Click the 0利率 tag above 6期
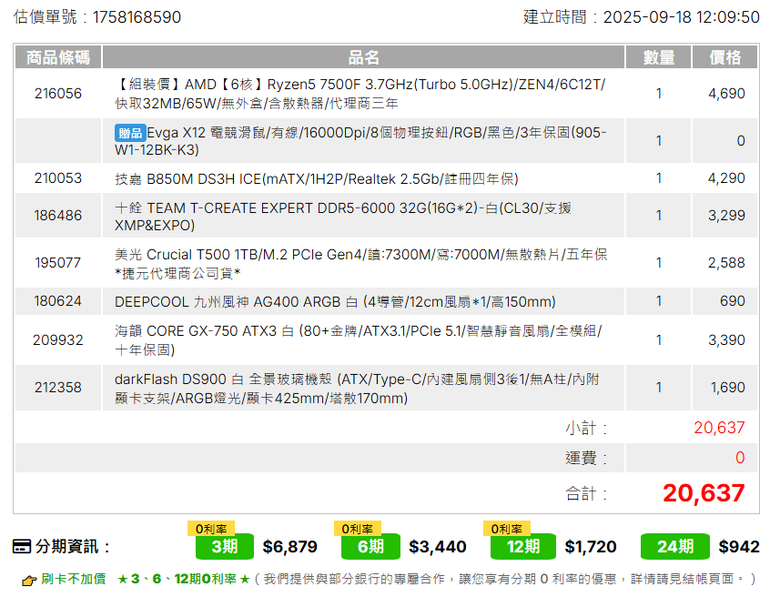This screenshot has width=780, height=597. tap(357, 528)
